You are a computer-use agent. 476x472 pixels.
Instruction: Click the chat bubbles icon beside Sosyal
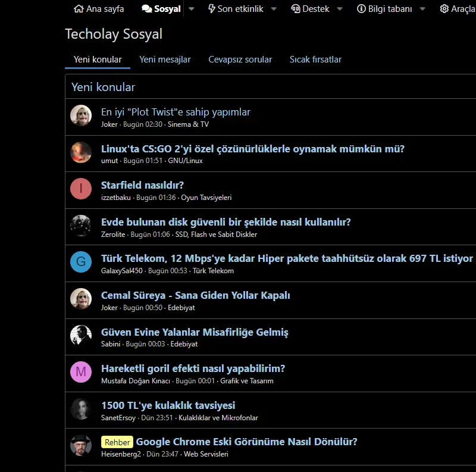coord(147,9)
